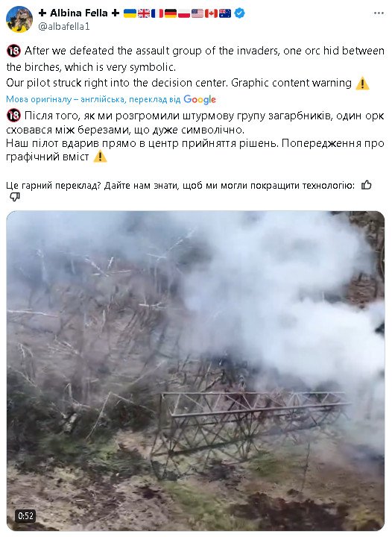Click the Canadian flag emoji in name
Screen dimensions: 392x537
point(212,13)
